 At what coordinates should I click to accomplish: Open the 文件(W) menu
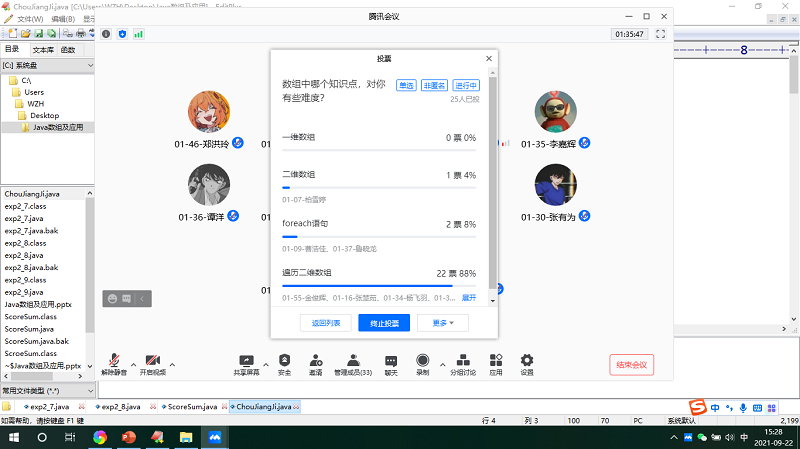30,19
